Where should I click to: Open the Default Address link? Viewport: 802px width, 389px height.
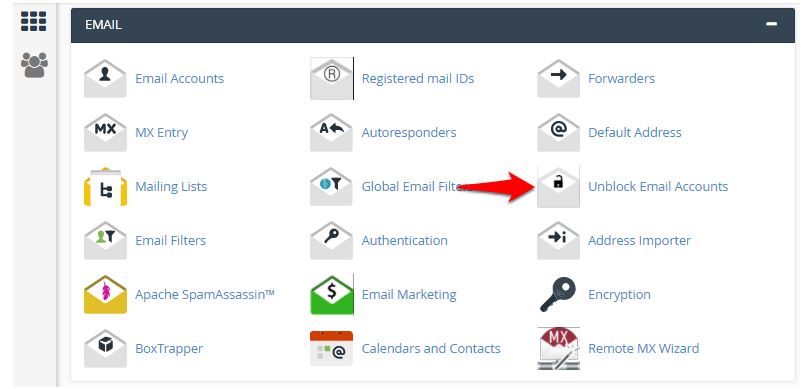(634, 133)
